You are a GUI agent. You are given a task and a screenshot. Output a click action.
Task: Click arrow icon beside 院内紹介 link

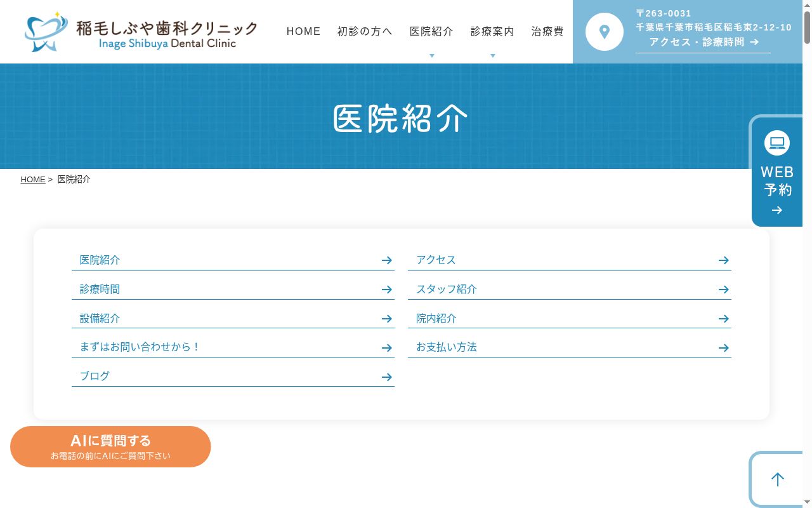(x=724, y=319)
